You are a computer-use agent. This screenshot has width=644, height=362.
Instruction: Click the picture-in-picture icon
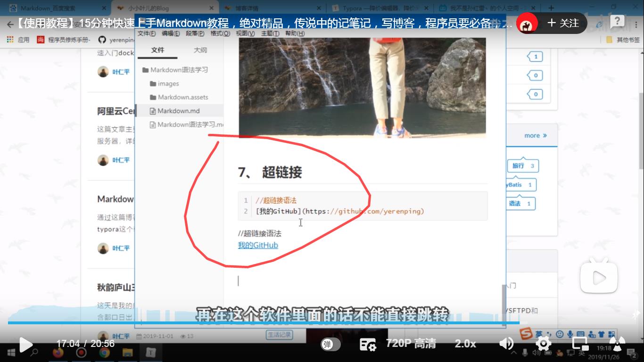[x=579, y=343]
